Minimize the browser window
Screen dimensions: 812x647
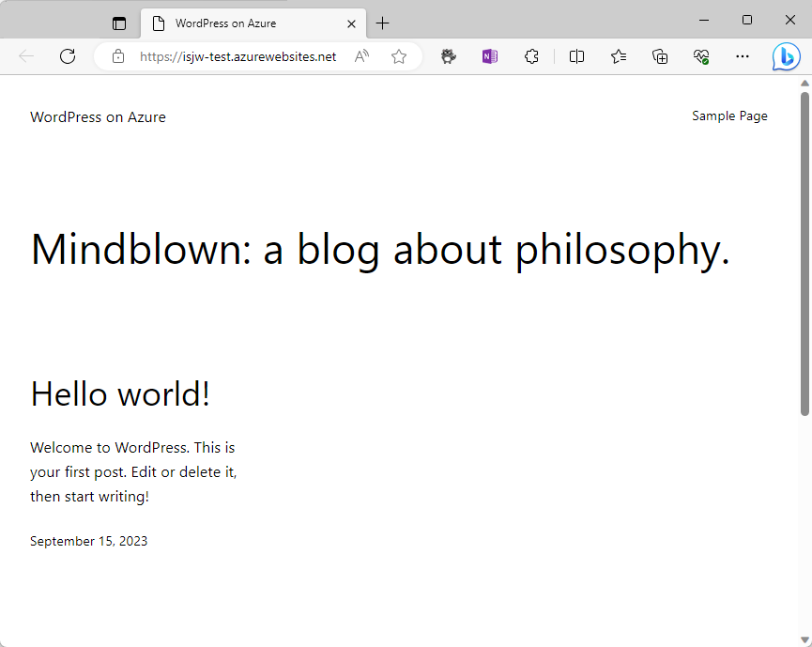[704, 21]
